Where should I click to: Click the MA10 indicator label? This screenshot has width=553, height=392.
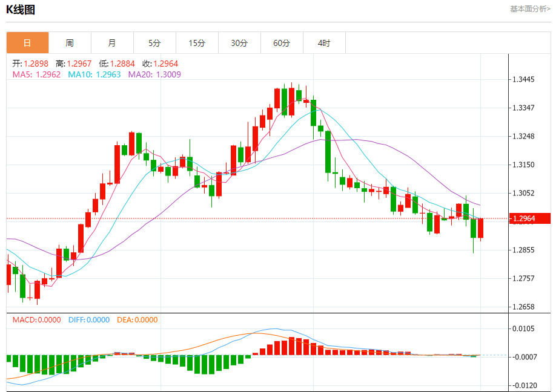pyautogui.click(x=94, y=74)
